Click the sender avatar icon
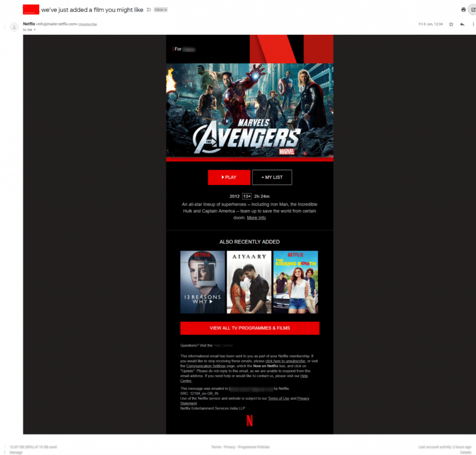Screen dimensions: 476x455 [14, 27]
